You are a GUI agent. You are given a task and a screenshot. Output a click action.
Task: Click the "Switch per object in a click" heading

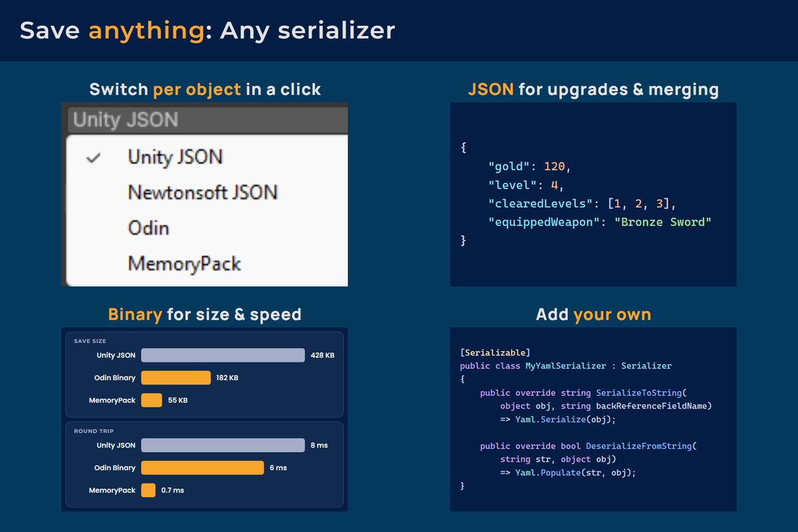[205, 89]
